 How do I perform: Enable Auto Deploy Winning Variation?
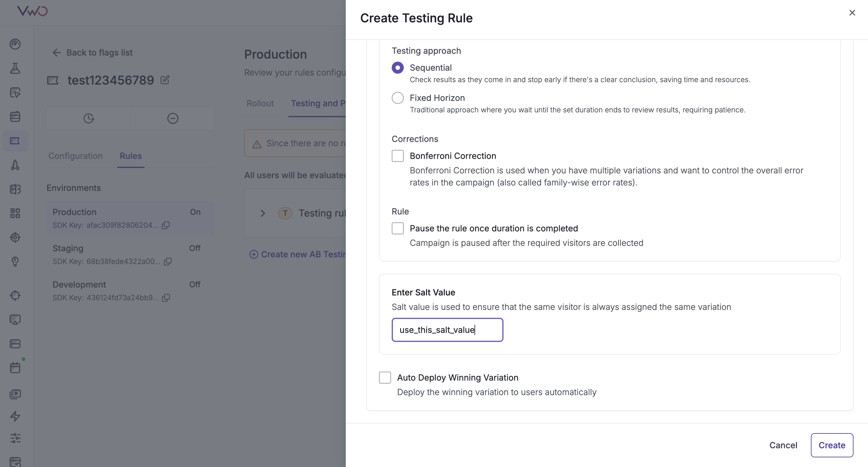[385, 378]
